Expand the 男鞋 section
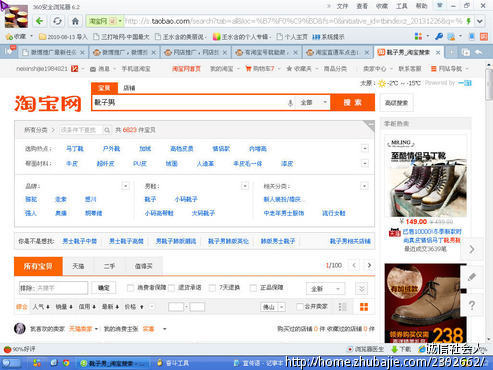 [x=245, y=186]
